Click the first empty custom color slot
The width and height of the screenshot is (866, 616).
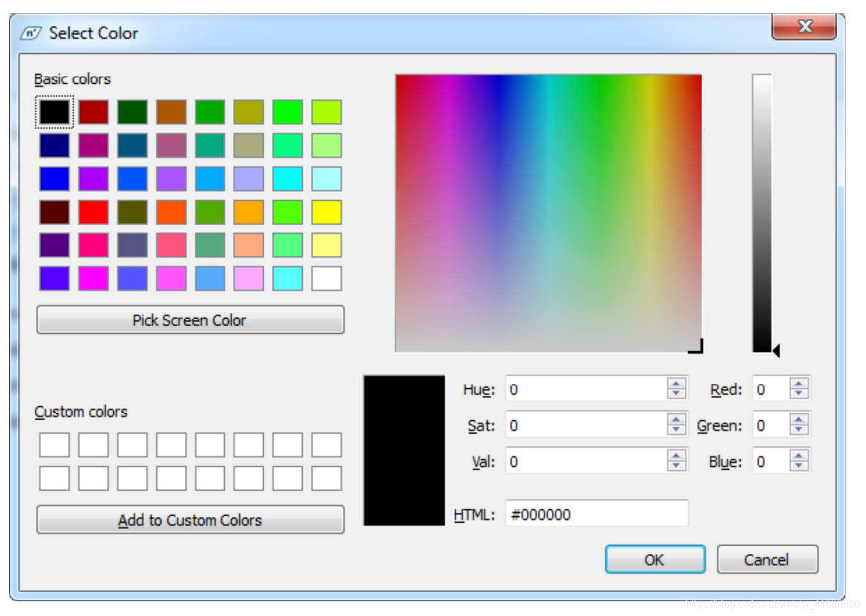coord(54,445)
